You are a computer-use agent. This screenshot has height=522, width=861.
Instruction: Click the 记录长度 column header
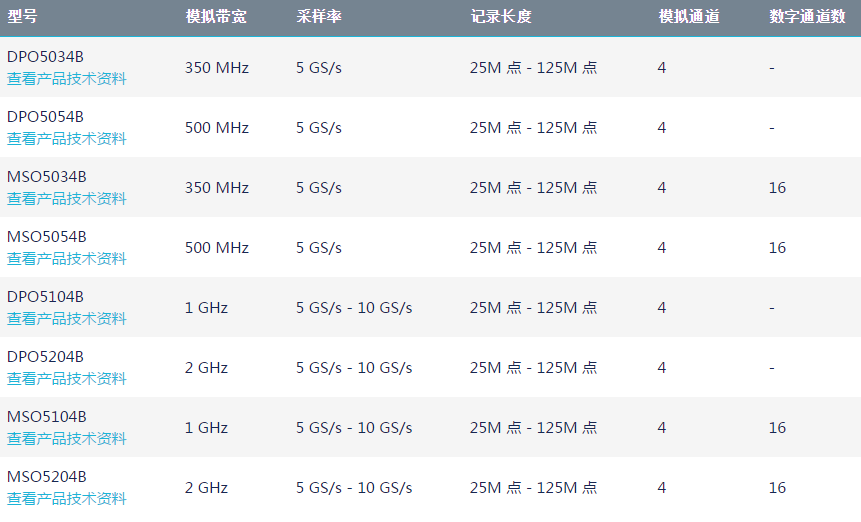501,17
